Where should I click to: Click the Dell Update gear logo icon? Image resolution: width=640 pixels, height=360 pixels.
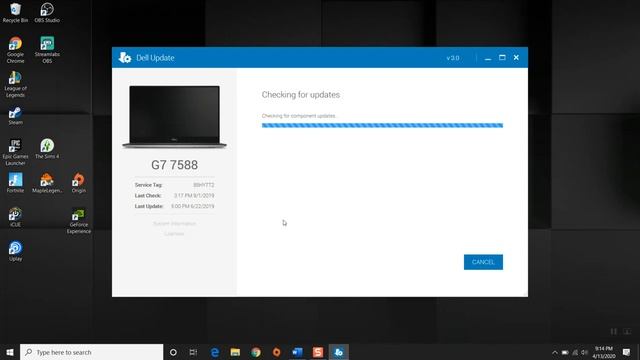click(x=125, y=58)
